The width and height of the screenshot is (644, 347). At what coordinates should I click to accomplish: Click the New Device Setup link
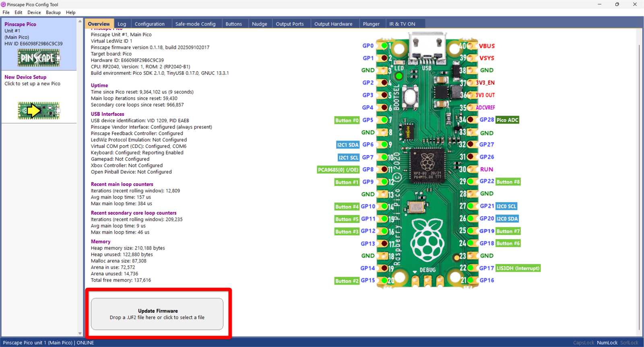click(25, 77)
